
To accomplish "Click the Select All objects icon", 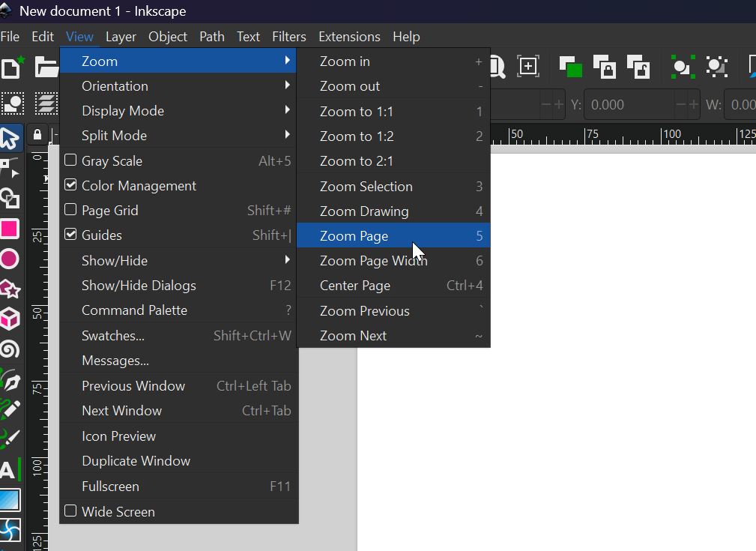I will (x=13, y=103).
